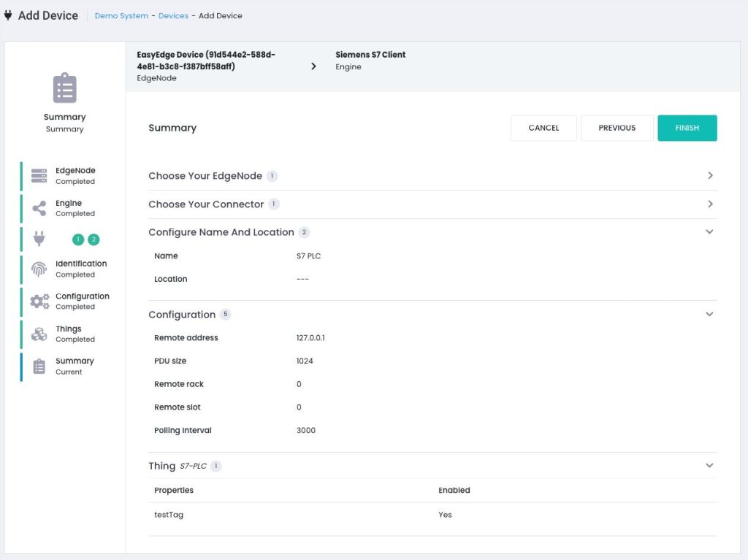
Task: Click the S7 PLC name value
Action: pyautogui.click(x=309, y=256)
